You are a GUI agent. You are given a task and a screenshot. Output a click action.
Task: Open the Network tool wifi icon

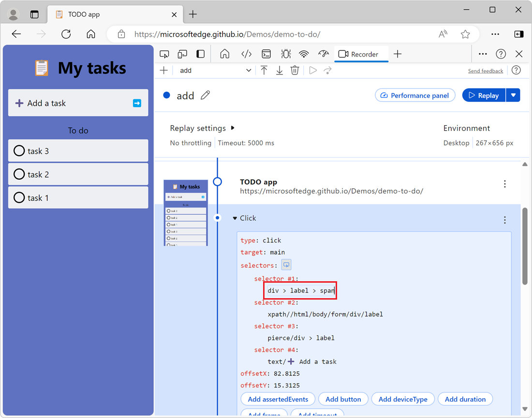(x=304, y=54)
